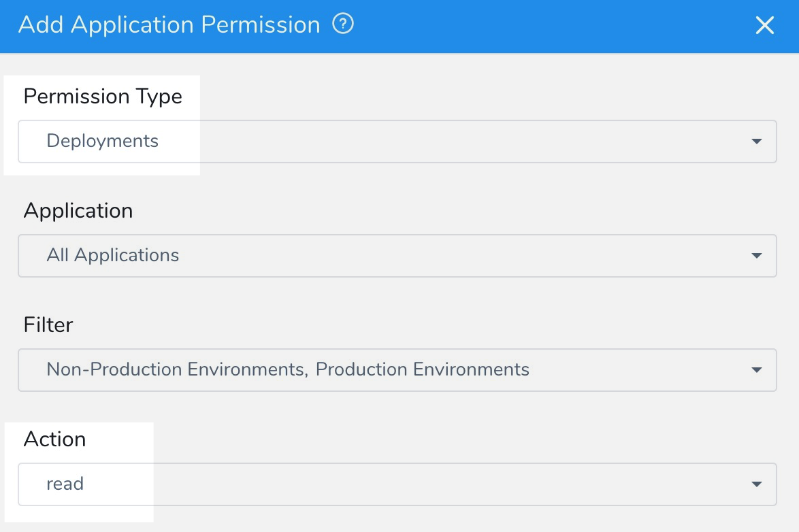Click the Permission Type label
The height and width of the screenshot is (532, 799).
pos(103,97)
